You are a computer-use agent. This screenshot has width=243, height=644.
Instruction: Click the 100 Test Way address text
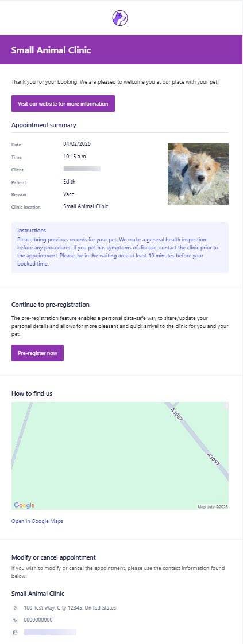70,608
